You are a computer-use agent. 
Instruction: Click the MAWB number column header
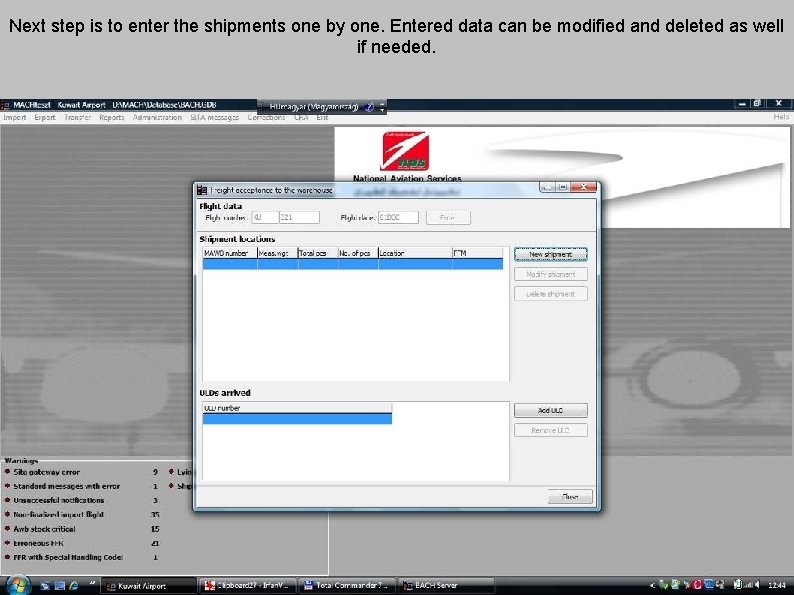[x=230, y=253]
